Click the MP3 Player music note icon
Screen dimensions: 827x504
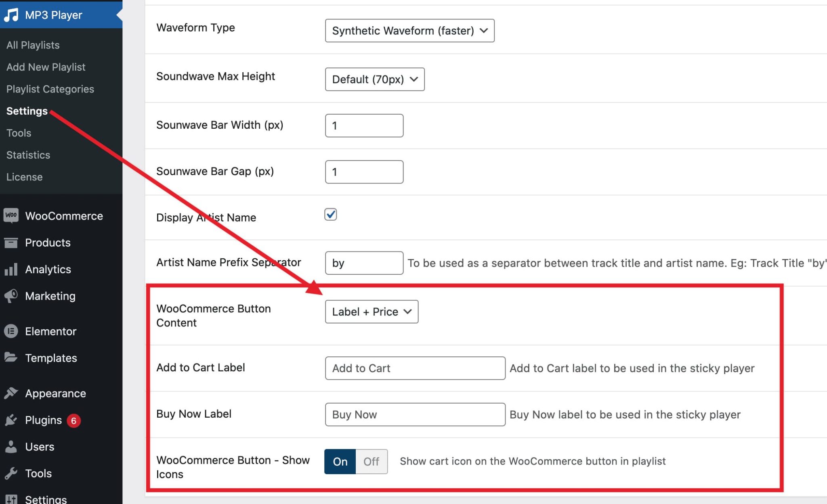(x=11, y=15)
